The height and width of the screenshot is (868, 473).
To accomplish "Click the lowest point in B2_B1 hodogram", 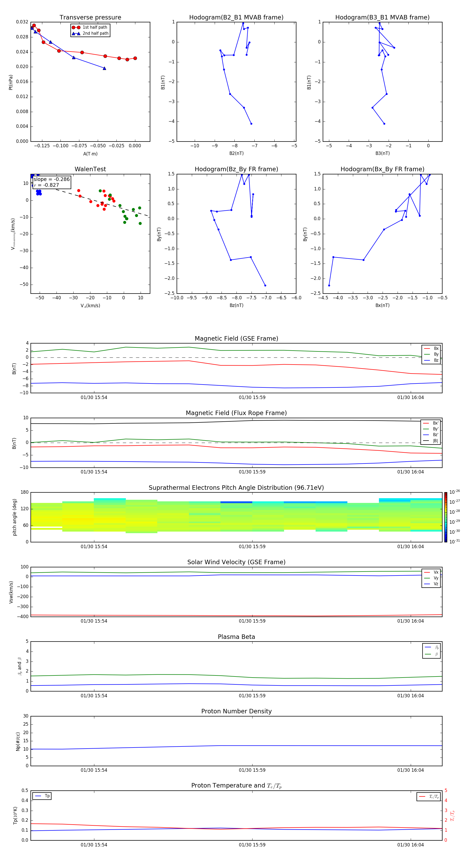I will 251,124.
